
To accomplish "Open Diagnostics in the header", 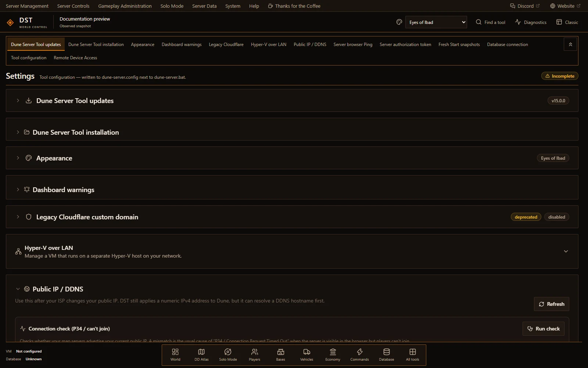I will click(x=531, y=22).
